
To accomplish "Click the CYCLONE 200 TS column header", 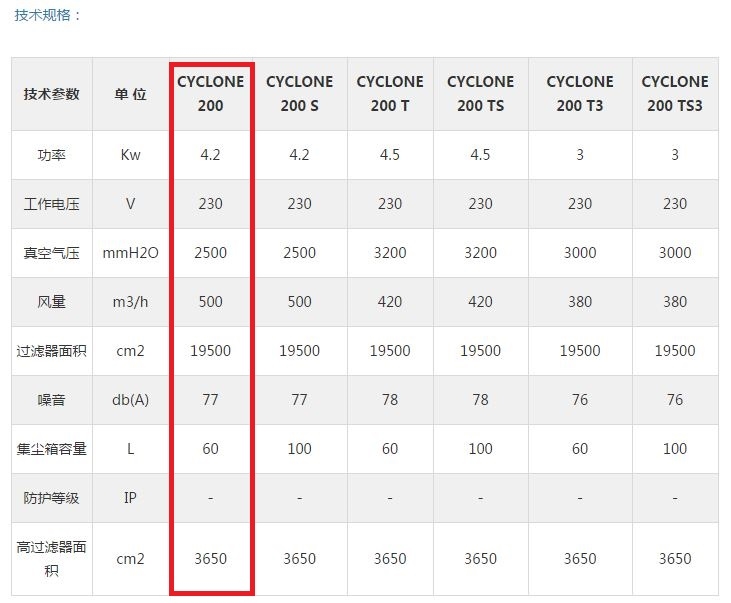I will (x=481, y=94).
